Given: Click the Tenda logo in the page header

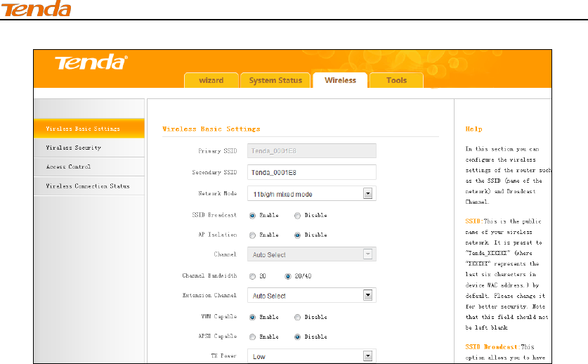Looking at the screenshot, I should pyautogui.click(x=36, y=8).
